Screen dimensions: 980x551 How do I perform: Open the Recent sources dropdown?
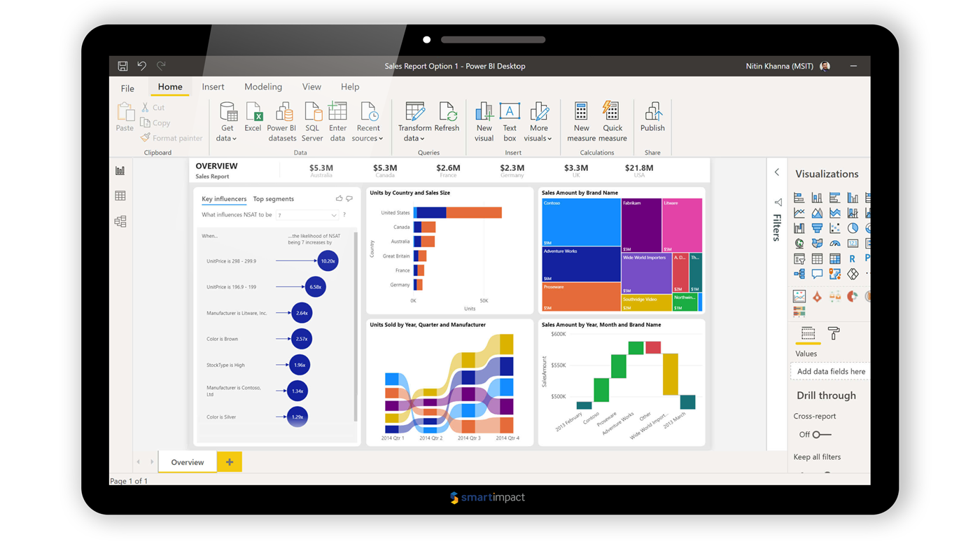(367, 122)
